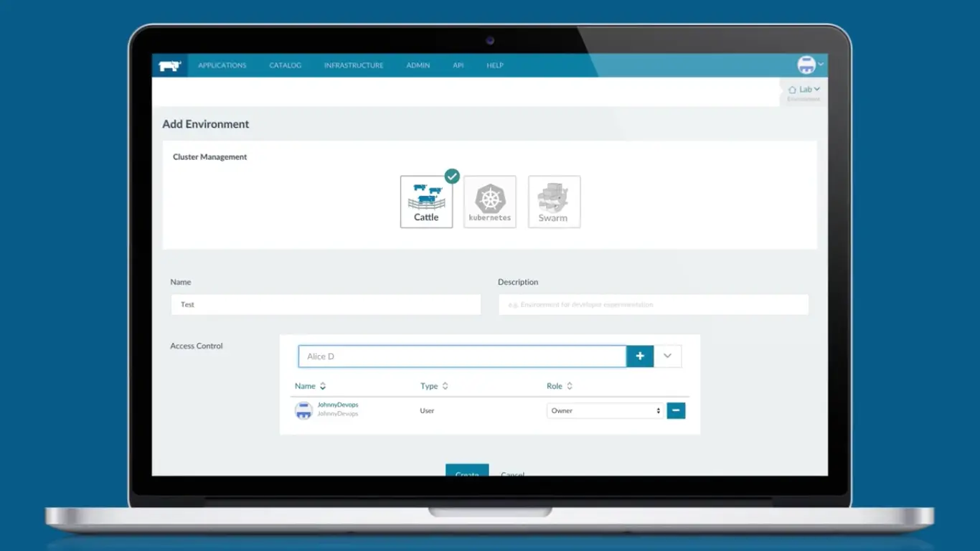Click the Add Environment heading

(x=206, y=124)
